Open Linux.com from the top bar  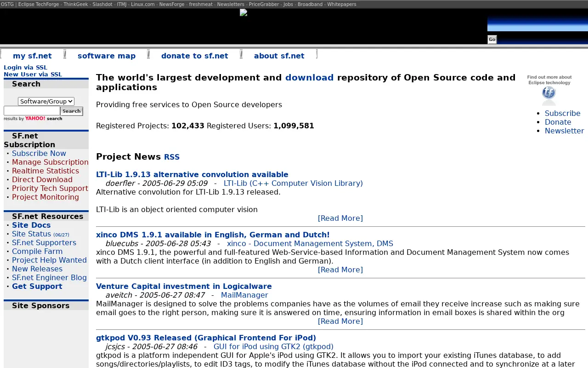click(142, 4)
